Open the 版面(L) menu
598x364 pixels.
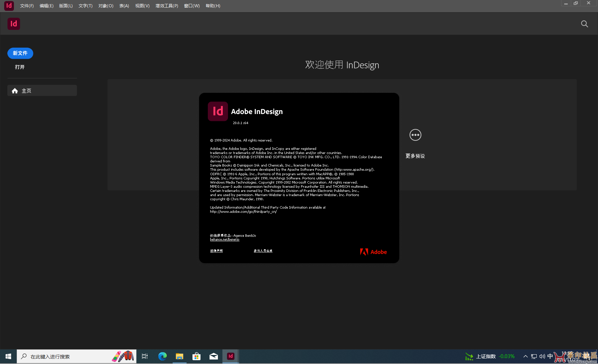click(66, 6)
